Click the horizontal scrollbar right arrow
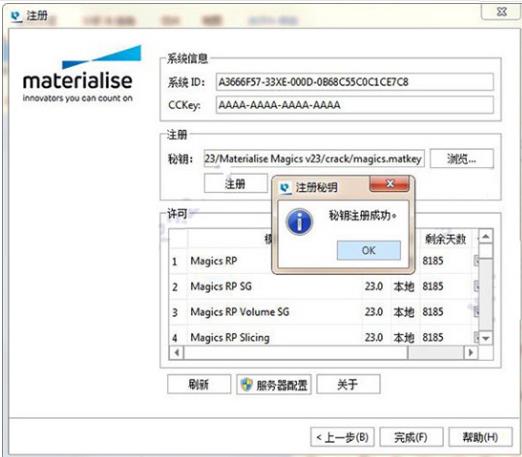The image size is (522, 457). (471, 352)
